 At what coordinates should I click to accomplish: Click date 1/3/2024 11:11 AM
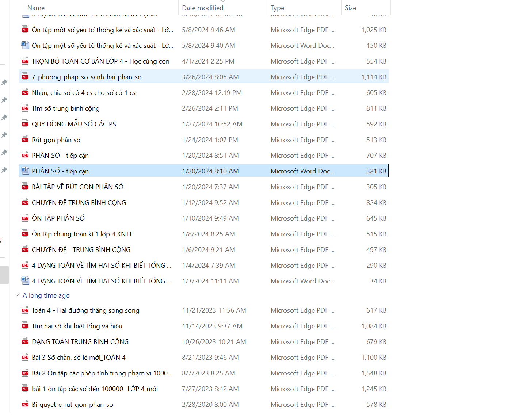pos(210,281)
